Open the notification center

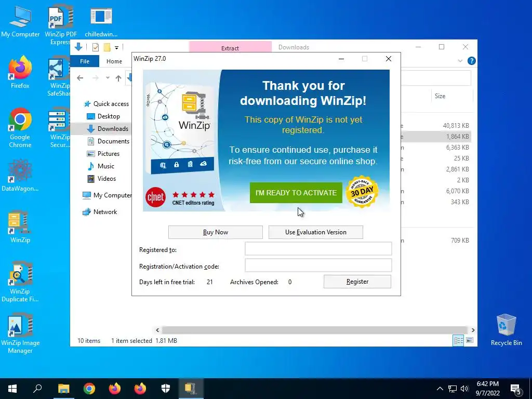pyautogui.click(x=516, y=389)
